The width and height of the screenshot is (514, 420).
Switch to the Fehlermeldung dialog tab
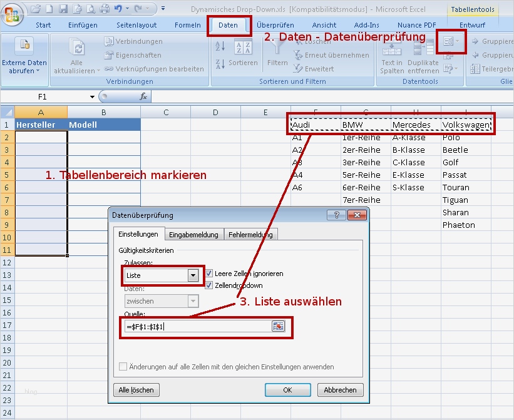tap(250, 235)
